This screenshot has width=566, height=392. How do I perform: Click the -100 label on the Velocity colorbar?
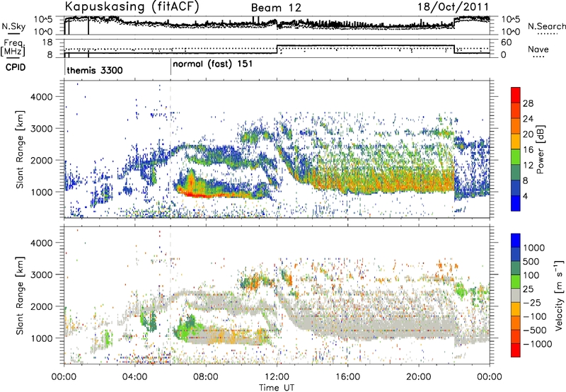535,316
